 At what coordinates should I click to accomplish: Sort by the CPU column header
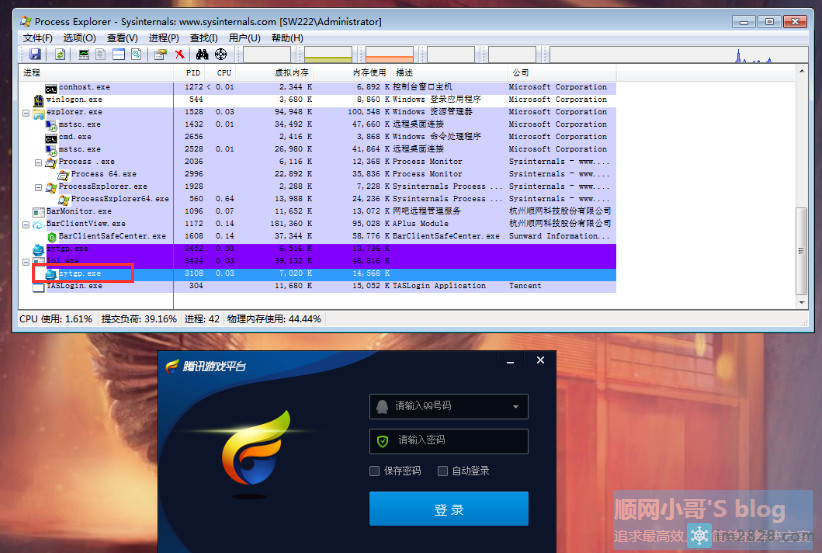(220, 73)
